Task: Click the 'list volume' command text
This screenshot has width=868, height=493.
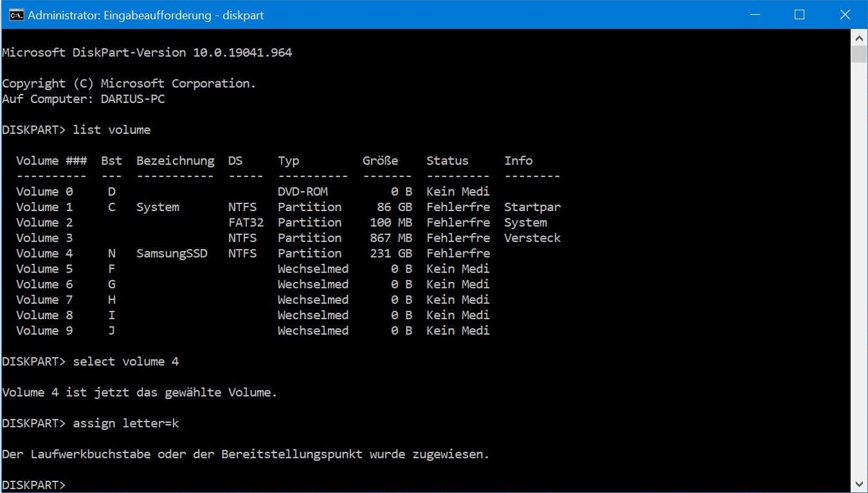Action: click(x=111, y=130)
